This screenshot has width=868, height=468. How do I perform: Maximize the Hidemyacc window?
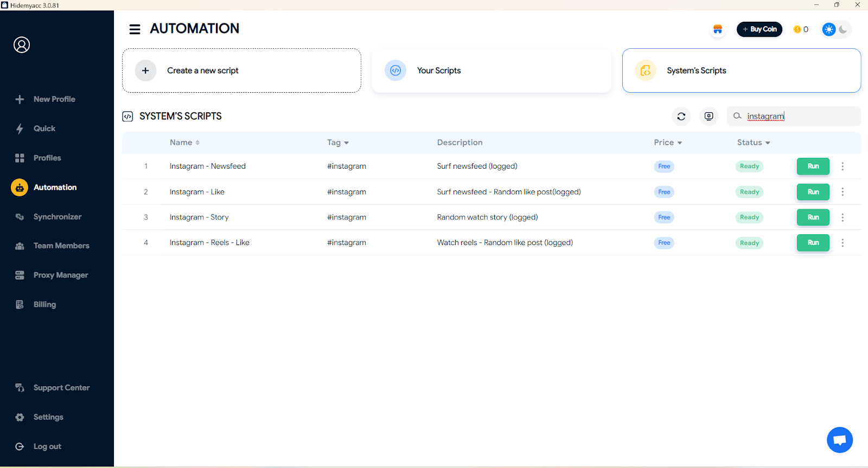tap(837, 5)
